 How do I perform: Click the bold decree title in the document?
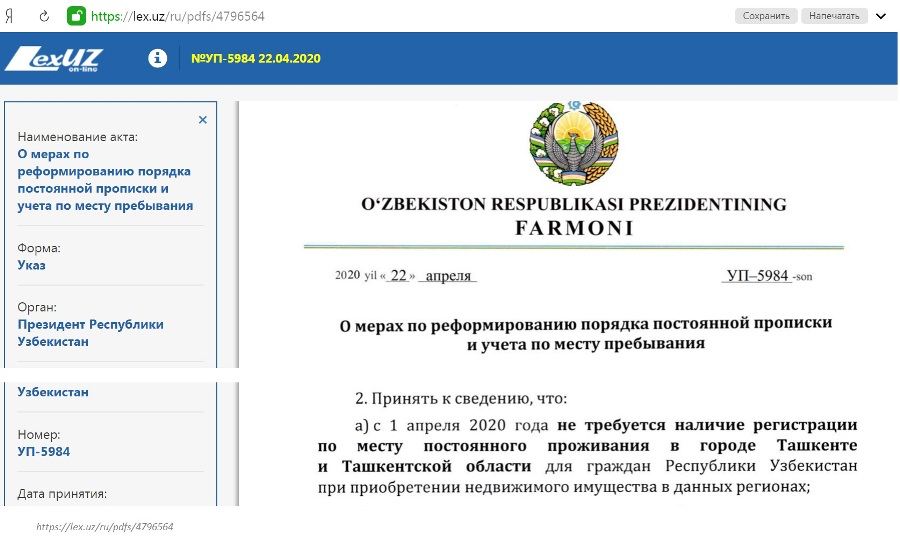pos(585,333)
